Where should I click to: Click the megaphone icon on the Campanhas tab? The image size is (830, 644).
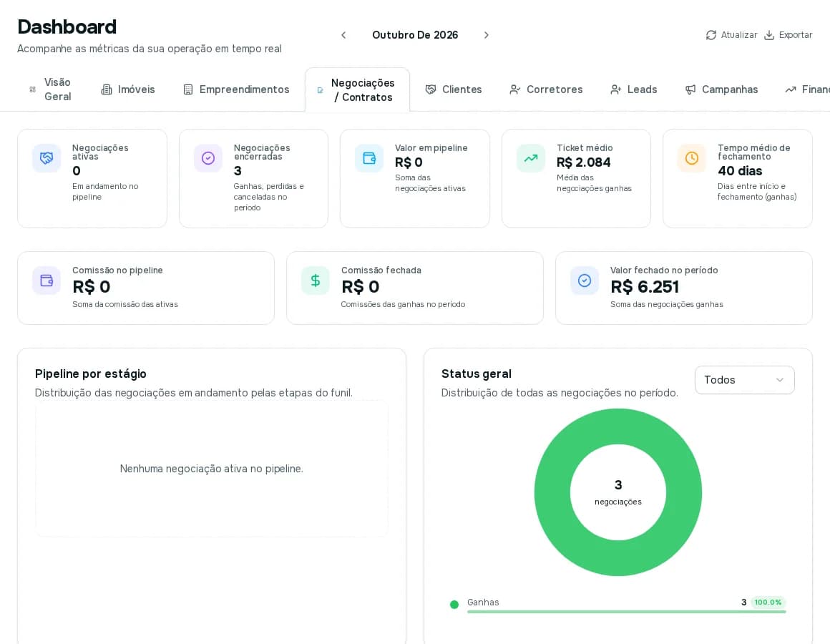690,89
